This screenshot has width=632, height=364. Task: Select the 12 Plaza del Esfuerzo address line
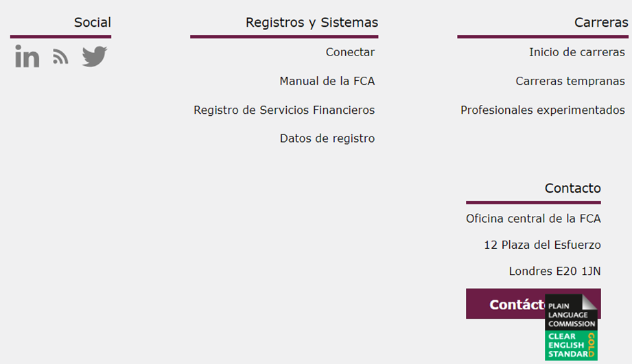coord(542,245)
